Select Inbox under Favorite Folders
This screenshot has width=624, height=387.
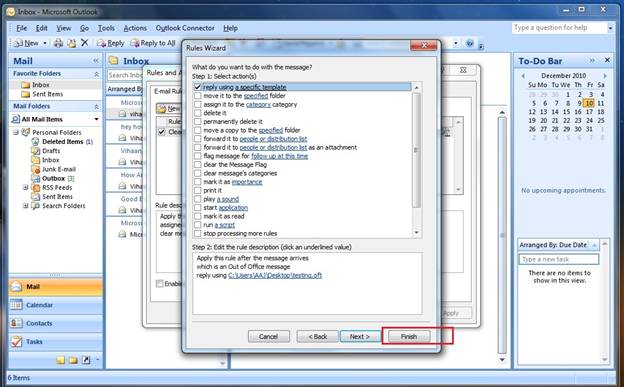coord(41,85)
